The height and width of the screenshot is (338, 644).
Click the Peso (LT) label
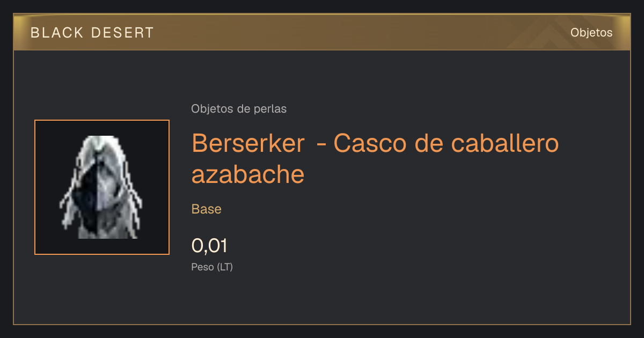(x=212, y=267)
